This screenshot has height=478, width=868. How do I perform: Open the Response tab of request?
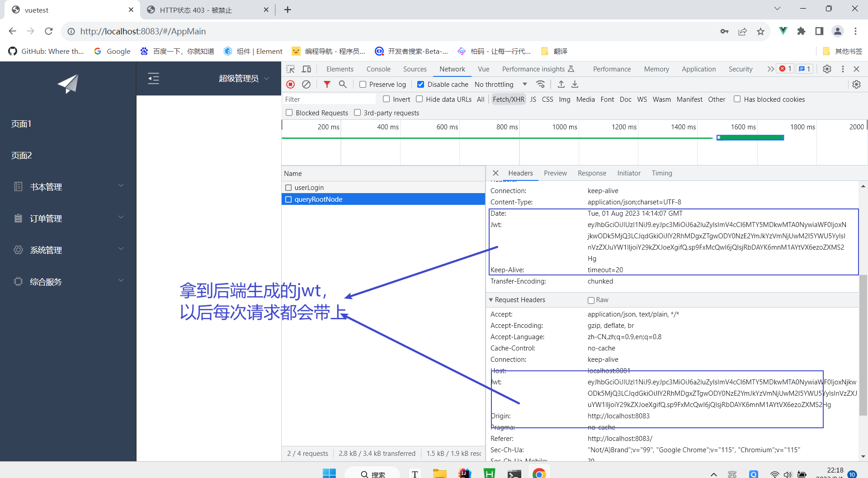pyautogui.click(x=592, y=173)
